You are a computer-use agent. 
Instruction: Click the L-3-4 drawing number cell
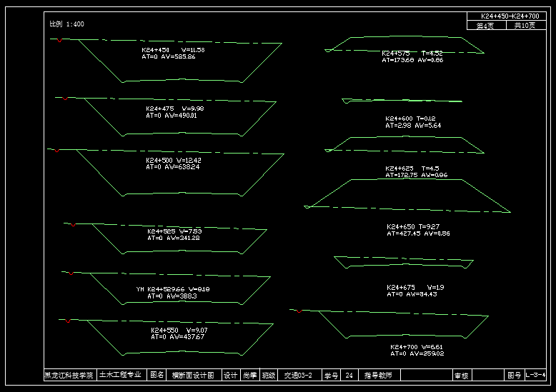click(535, 375)
